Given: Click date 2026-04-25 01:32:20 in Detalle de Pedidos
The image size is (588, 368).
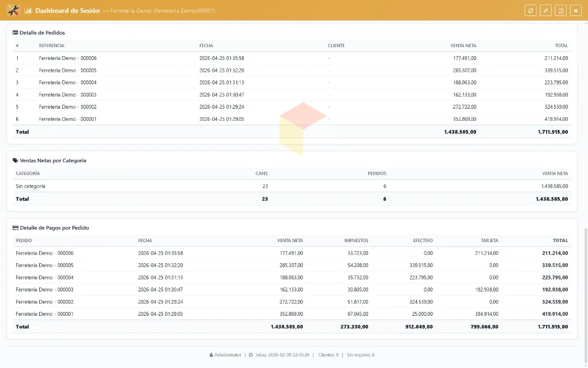Looking at the screenshot, I should 222,70.
